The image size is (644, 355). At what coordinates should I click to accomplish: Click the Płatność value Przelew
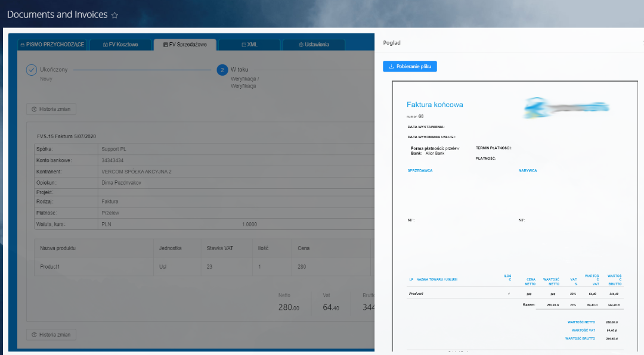pyautogui.click(x=110, y=213)
